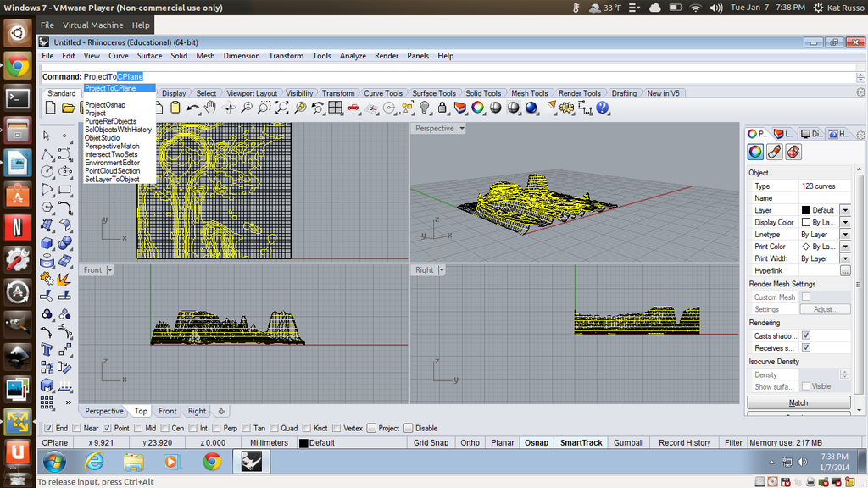Open the Help question mark icon
This screenshot has height=488, width=868.
point(603,108)
